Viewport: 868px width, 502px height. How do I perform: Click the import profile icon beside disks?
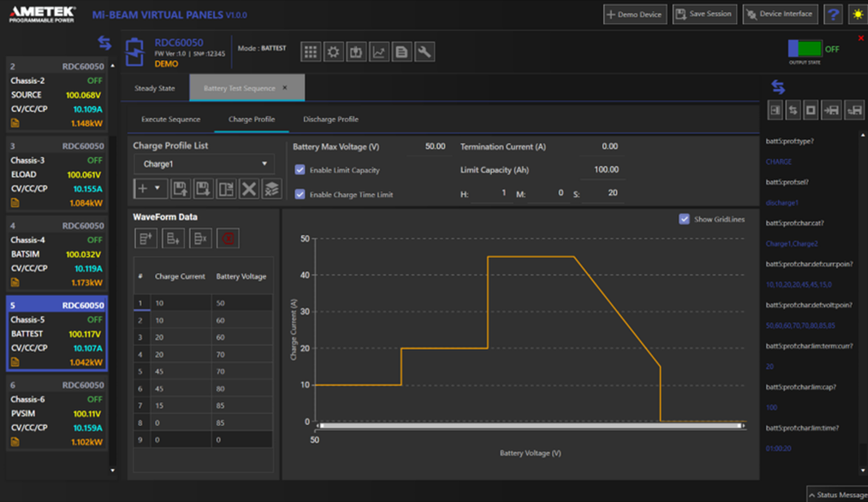click(226, 189)
